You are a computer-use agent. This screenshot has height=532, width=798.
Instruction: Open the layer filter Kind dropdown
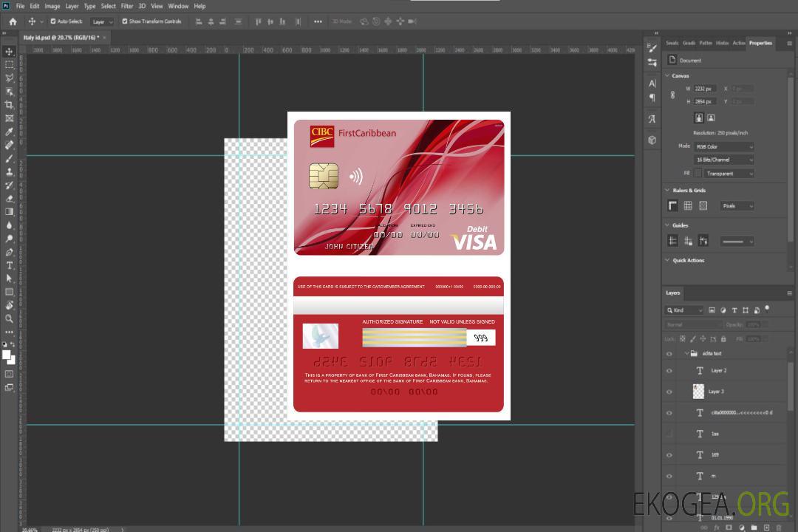click(684, 310)
